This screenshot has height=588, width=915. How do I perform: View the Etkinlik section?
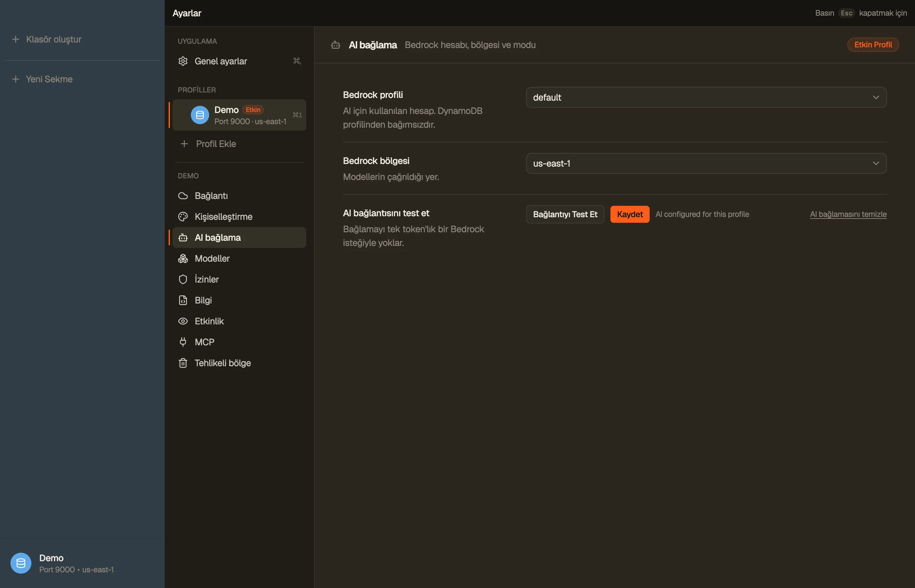pyautogui.click(x=239, y=321)
